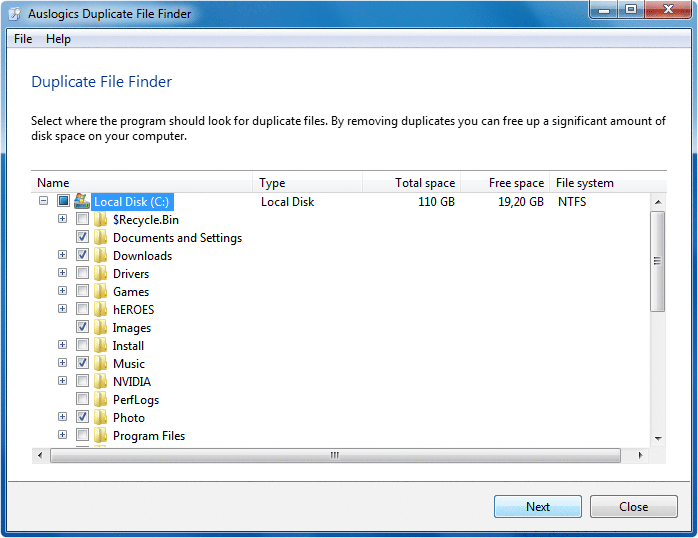698x538 pixels.
Task: Click the vertical scrollbar up arrow
Action: pos(658,202)
